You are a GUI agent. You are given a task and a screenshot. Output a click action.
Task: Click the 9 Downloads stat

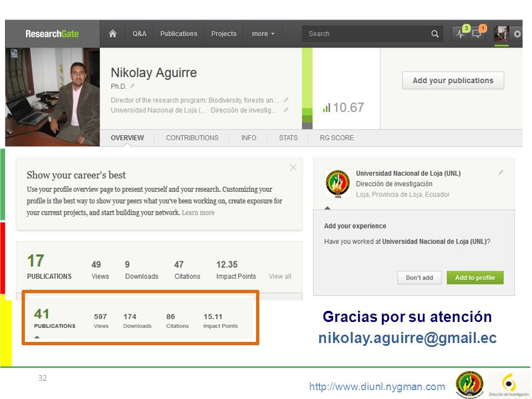coord(141,270)
